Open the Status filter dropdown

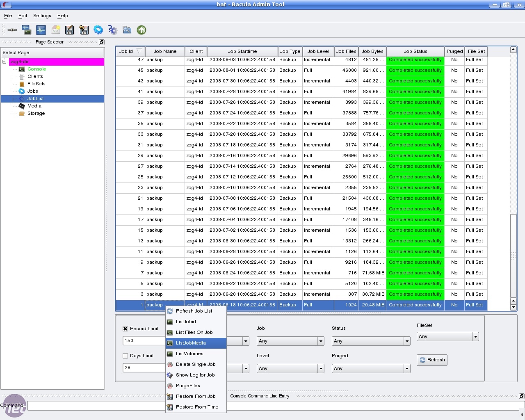(371, 341)
